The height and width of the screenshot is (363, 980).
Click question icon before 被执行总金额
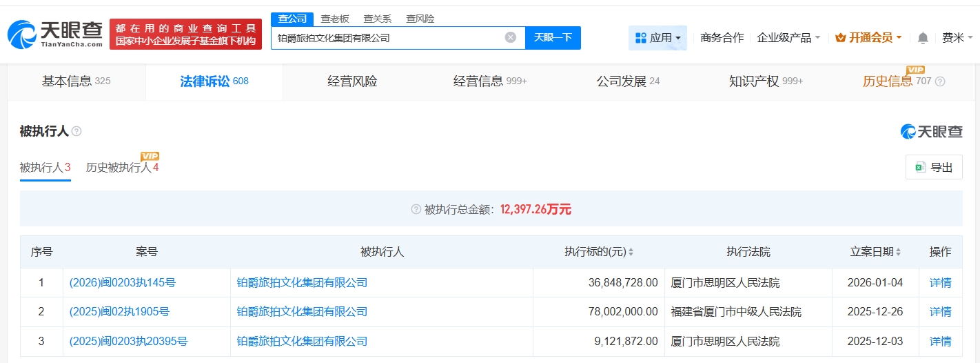(416, 210)
